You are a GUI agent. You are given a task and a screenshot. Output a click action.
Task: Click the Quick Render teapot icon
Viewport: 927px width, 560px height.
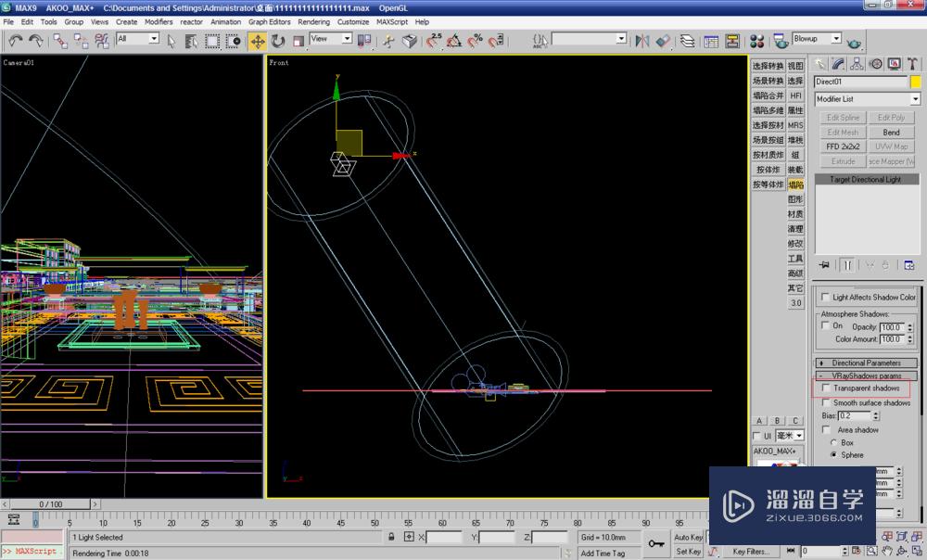coord(853,41)
